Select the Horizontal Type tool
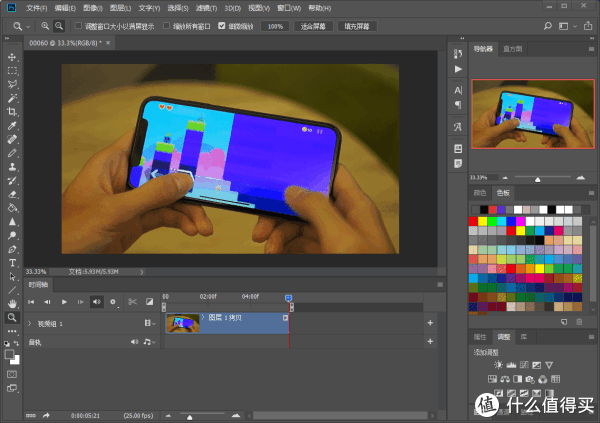600x423 pixels. coord(12,262)
